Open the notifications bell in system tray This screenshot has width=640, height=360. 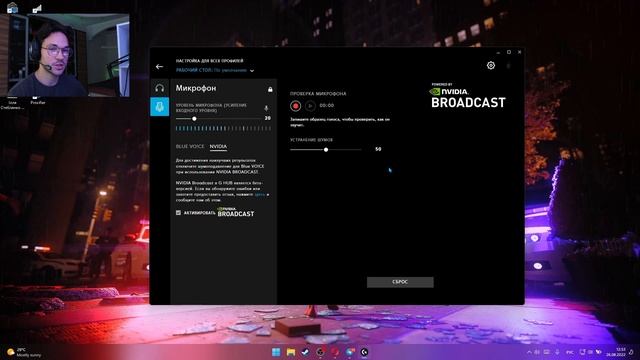pyautogui.click(x=632, y=352)
